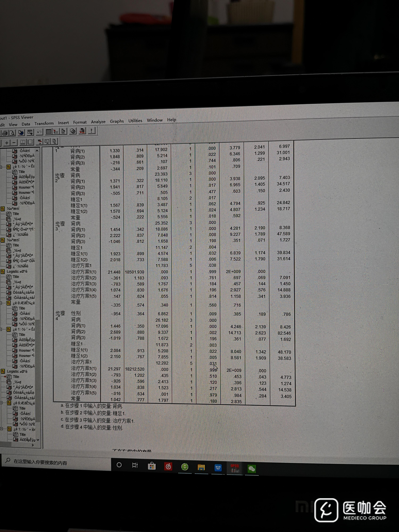This screenshot has width=399, height=532.
Task: Open the Analyze menu
Action: coord(98,122)
